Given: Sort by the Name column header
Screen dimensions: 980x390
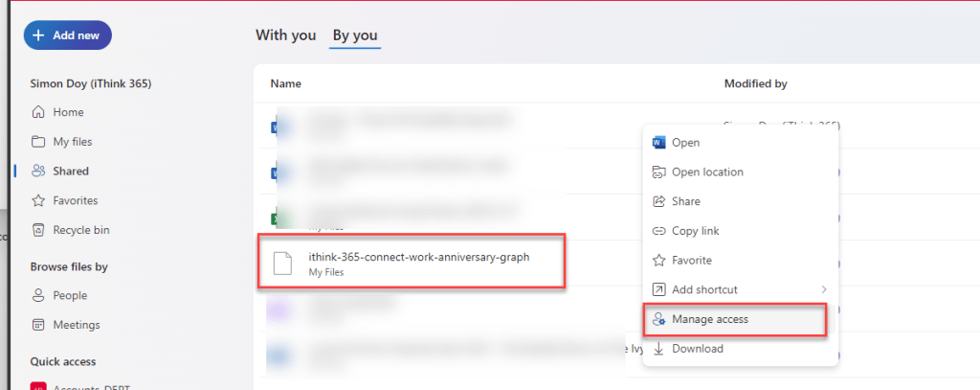Looking at the screenshot, I should pyautogui.click(x=285, y=84).
